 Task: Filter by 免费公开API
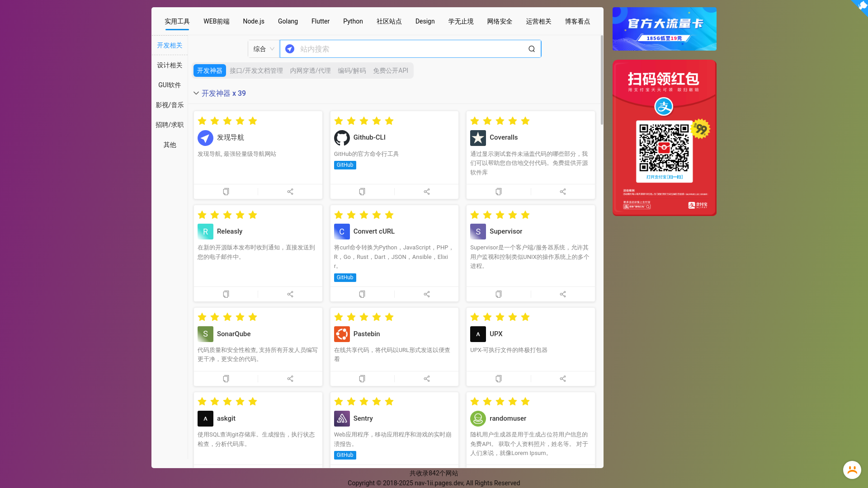tap(391, 70)
